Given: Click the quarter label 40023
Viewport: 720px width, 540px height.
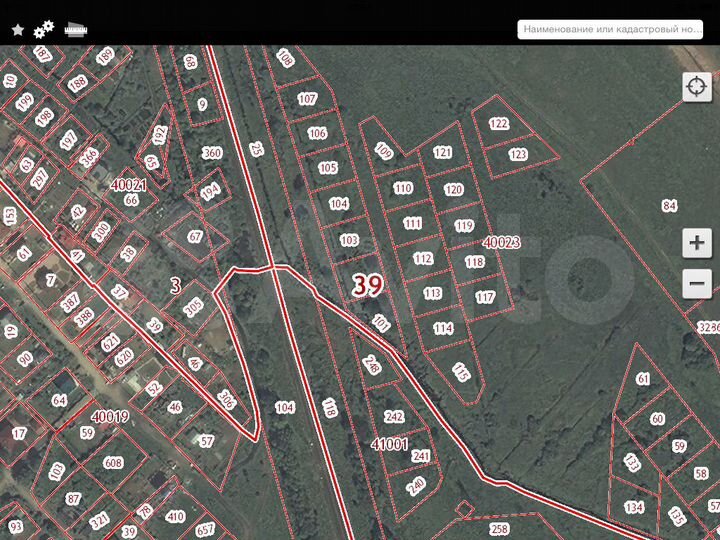Looking at the screenshot, I should click(x=503, y=242).
